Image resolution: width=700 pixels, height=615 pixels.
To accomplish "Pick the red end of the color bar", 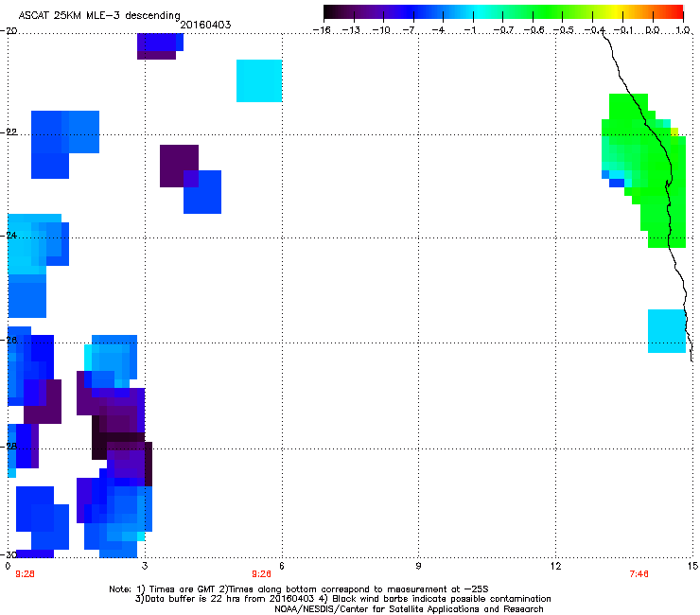I will pyautogui.click(x=677, y=12).
